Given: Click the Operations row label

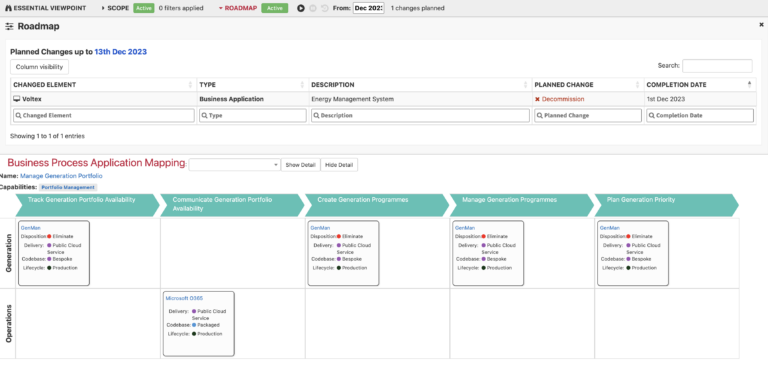Looking at the screenshot, I should [x=8, y=324].
